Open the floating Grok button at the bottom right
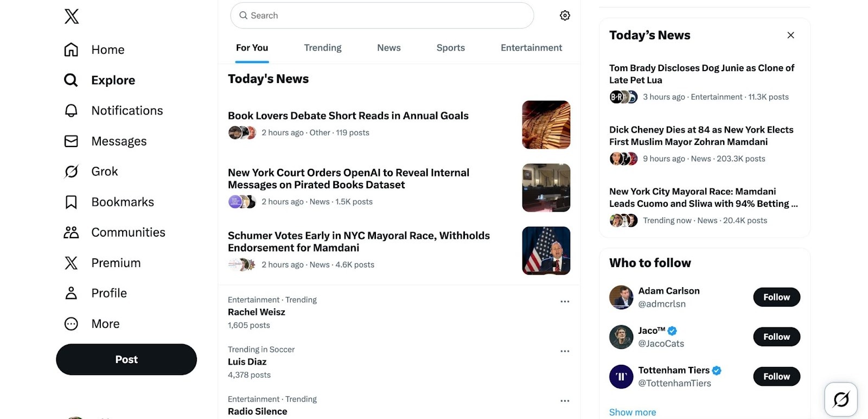Viewport: 868px width, 419px height. 841,400
